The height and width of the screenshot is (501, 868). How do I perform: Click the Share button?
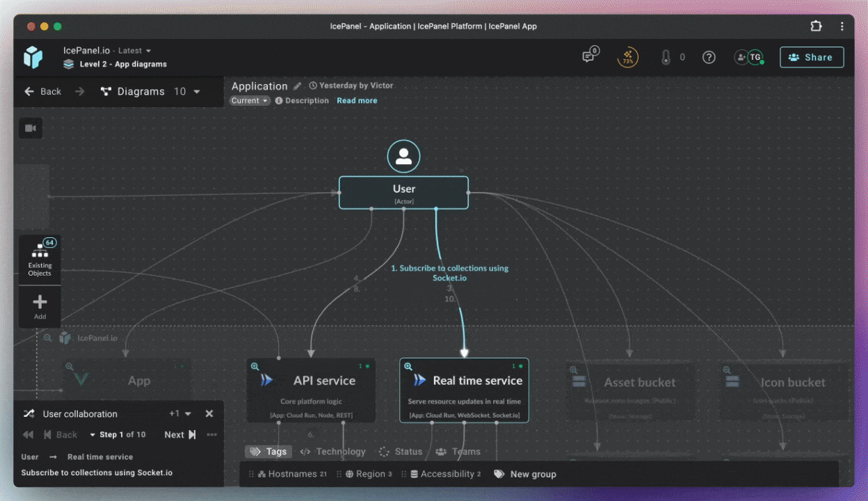[x=812, y=57]
